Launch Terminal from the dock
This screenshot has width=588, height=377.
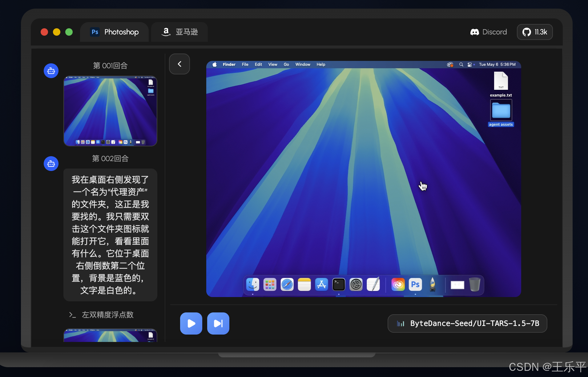[x=339, y=285]
